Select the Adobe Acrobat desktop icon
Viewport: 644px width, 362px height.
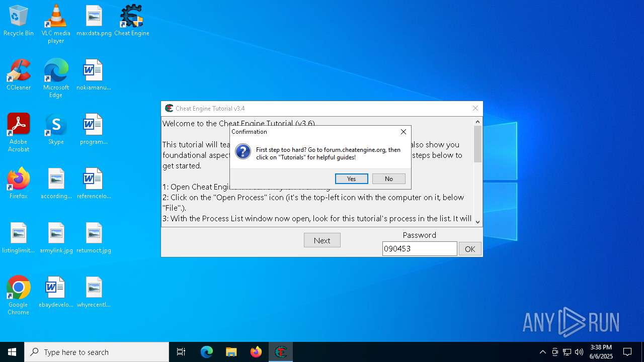19,133
